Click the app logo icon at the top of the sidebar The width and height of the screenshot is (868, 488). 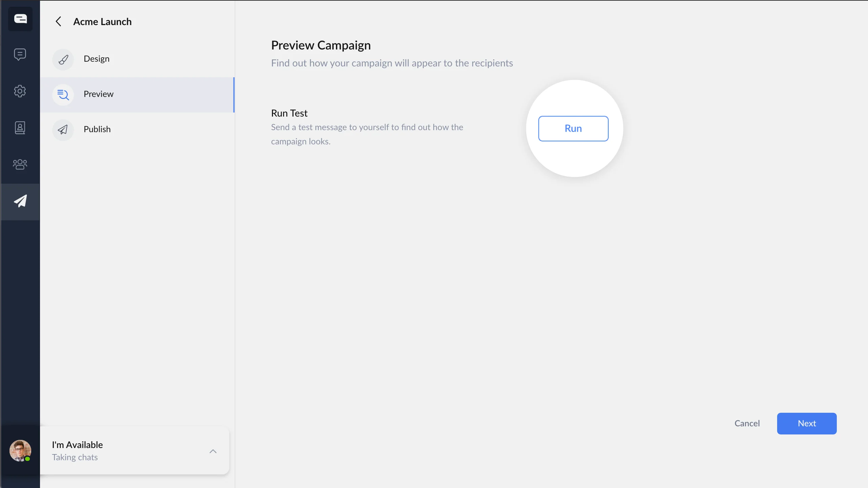20,19
